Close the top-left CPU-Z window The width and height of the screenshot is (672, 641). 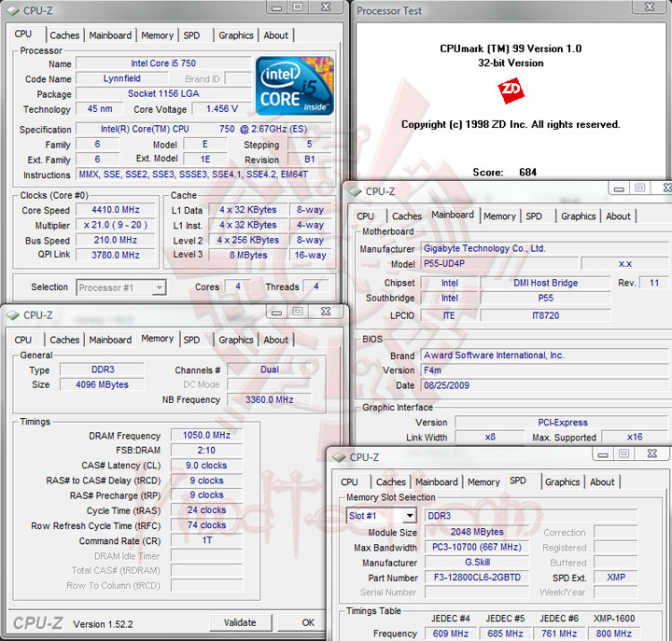point(326,7)
